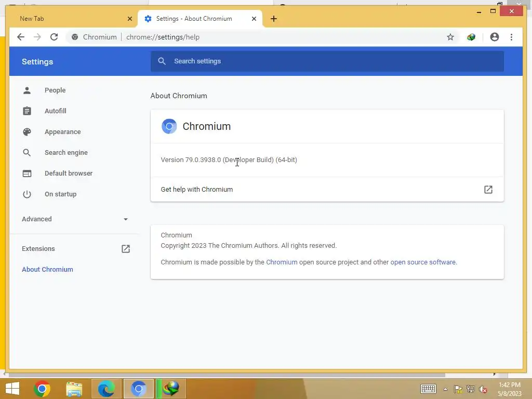Viewport: 532px width, 399px height.
Task: Click the forward navigation arrow
Action: point(37,37)
